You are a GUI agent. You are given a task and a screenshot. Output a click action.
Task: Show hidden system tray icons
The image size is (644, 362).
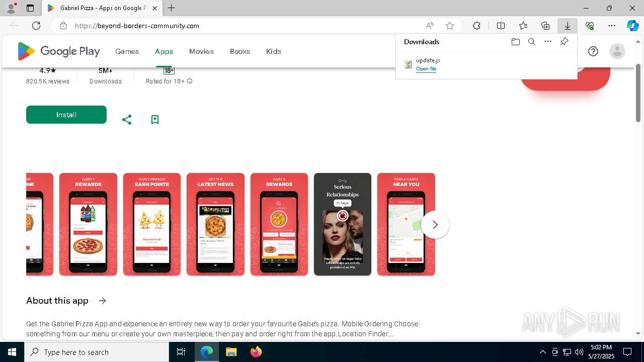click(x=542, y=352)
